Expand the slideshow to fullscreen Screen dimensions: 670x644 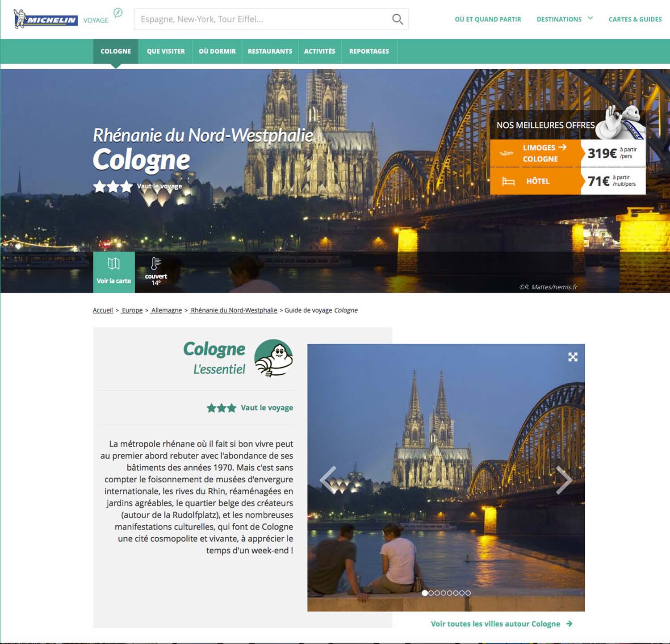tap(573, 357)
